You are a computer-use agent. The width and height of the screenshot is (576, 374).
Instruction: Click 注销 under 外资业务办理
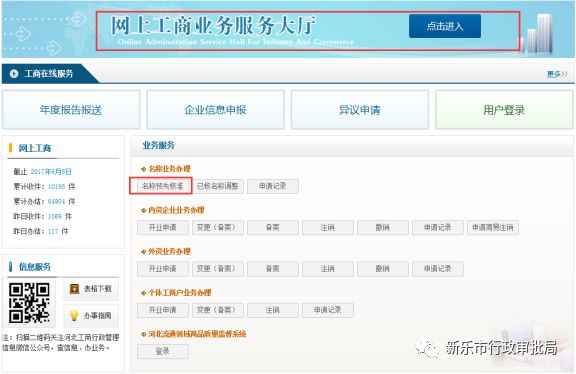coord(328,269)
